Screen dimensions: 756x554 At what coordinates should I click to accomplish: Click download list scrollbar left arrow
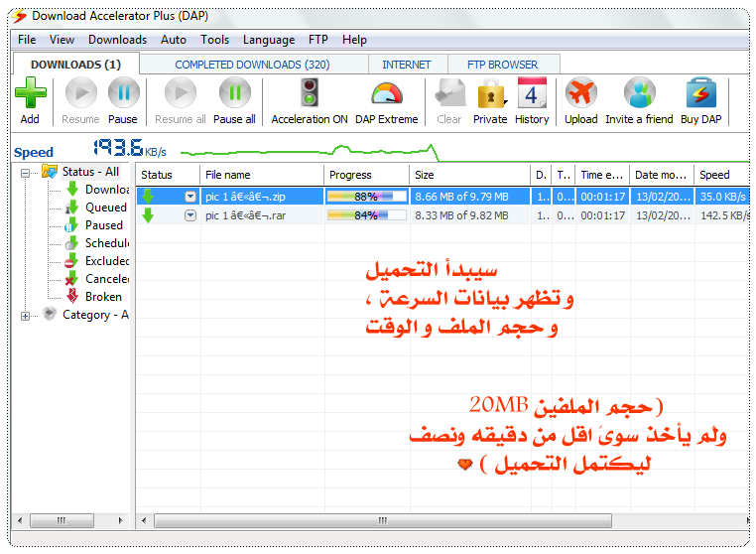coord(144,520)
